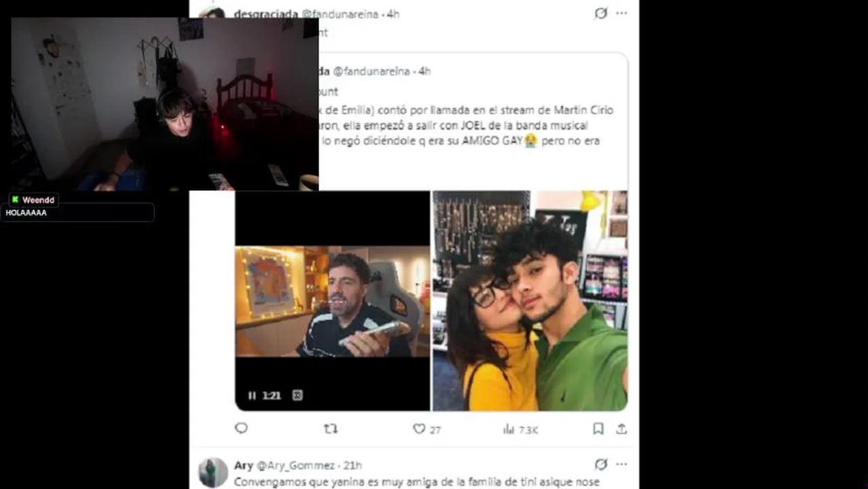Image resolution: width=868 pixels, height=489 pixels.
Task: Click the Weendd chat username
Action: (x=38, y=200)
